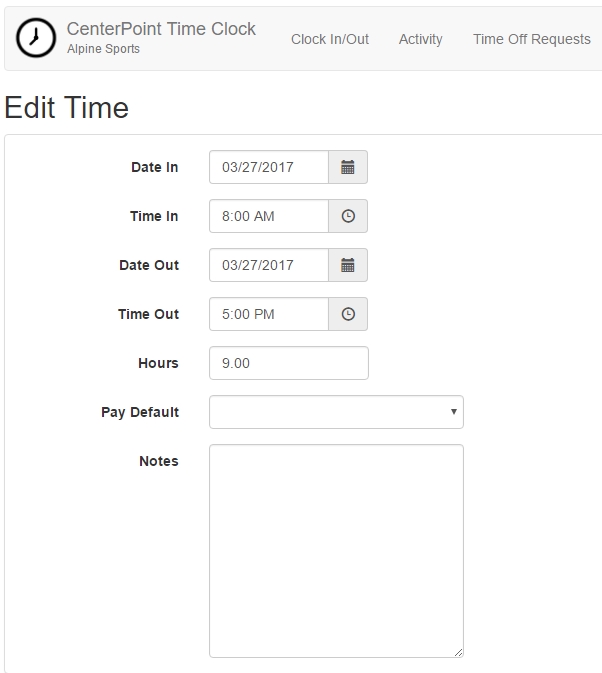Select the Time Out field showing 5:00 PM
Screen dimensions: 602x673
coord(269,314)
